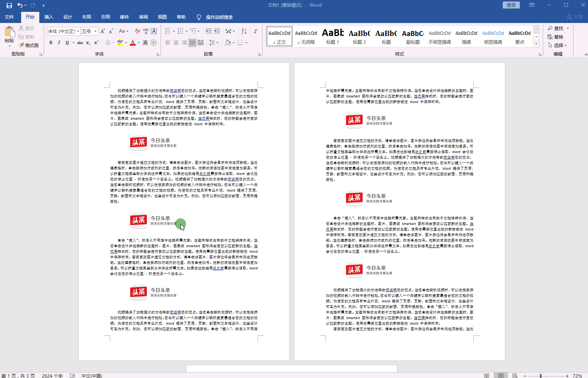
Task: Increase paragraph indent
Action: click(x=217, y=31)
